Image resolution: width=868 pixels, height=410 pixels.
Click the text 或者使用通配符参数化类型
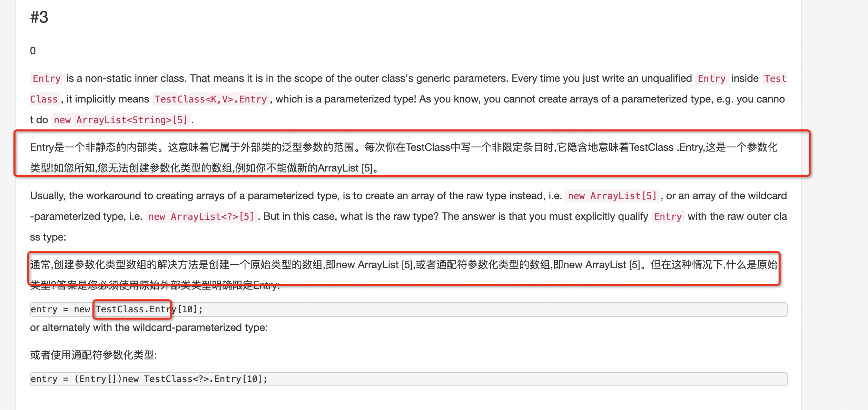[93, 355]
